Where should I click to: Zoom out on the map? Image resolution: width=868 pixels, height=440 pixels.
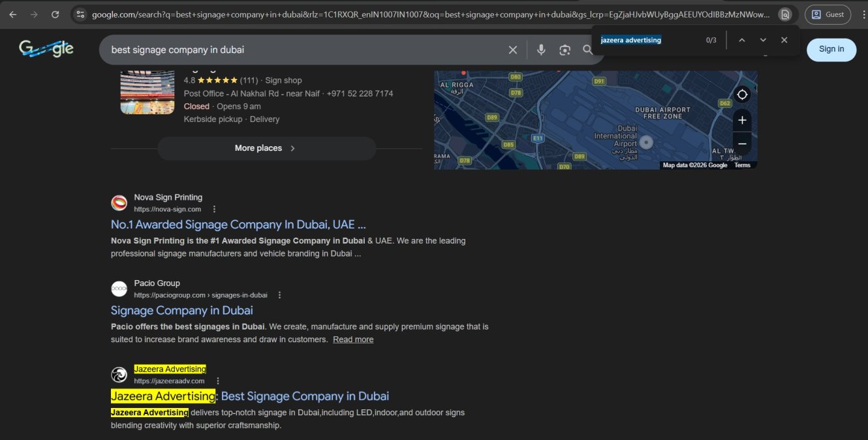pos(742,144)
